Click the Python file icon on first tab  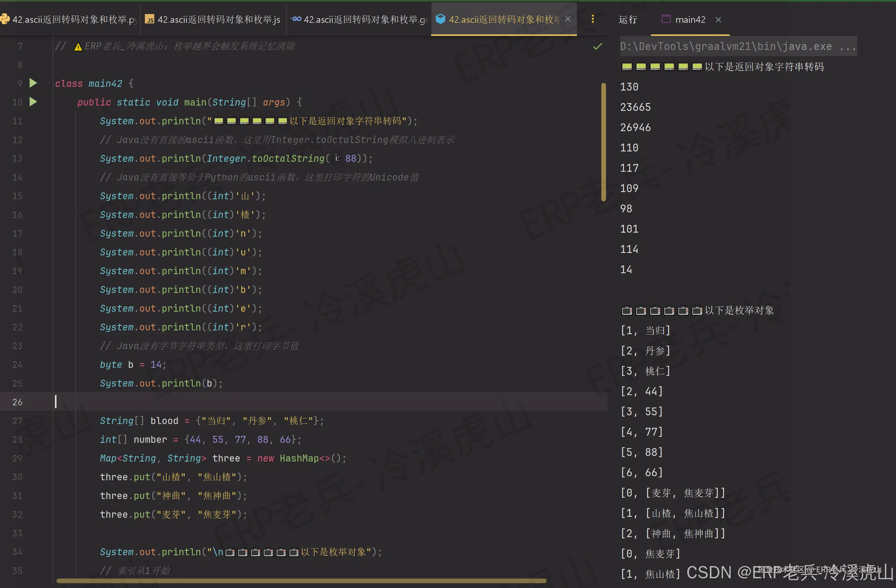(5, 19)
